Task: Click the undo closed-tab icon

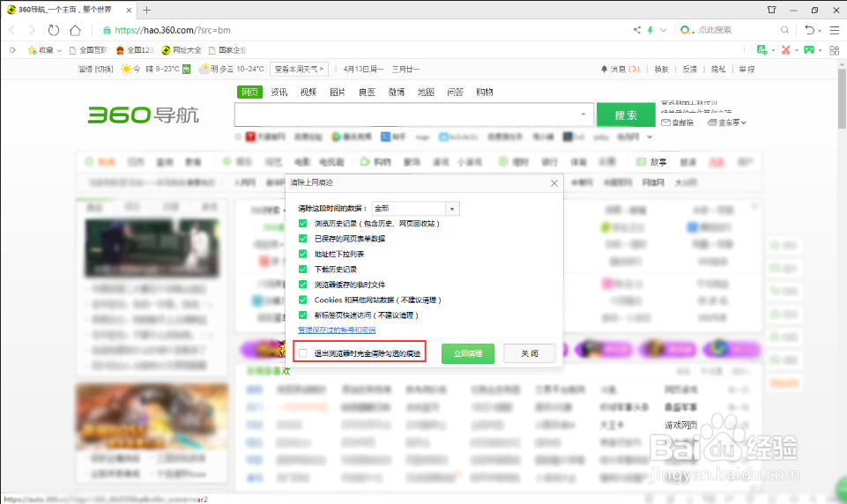Action: click(809, 30)
